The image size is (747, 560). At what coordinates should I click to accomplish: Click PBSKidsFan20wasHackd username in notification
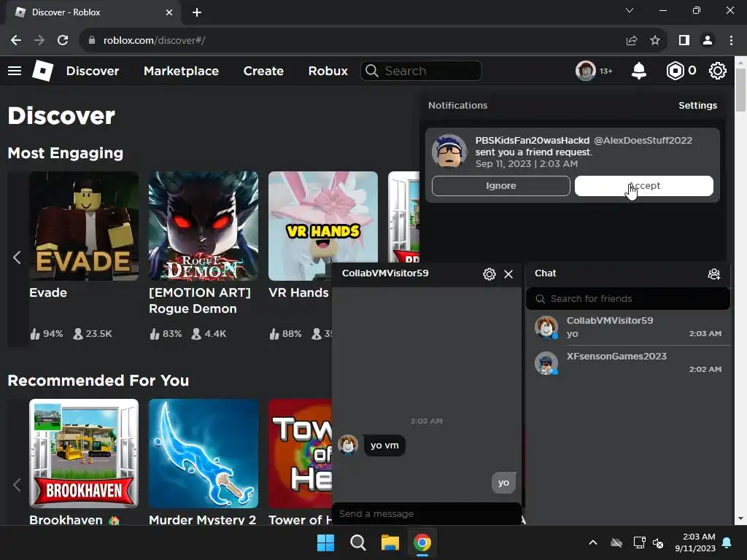click(x=532, y=141)
